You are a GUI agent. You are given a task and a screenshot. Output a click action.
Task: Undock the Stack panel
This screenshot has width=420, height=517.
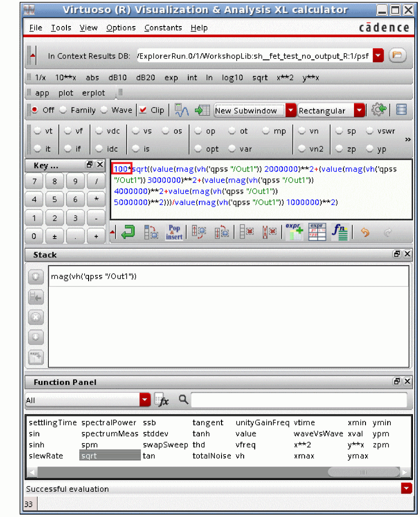397,254
